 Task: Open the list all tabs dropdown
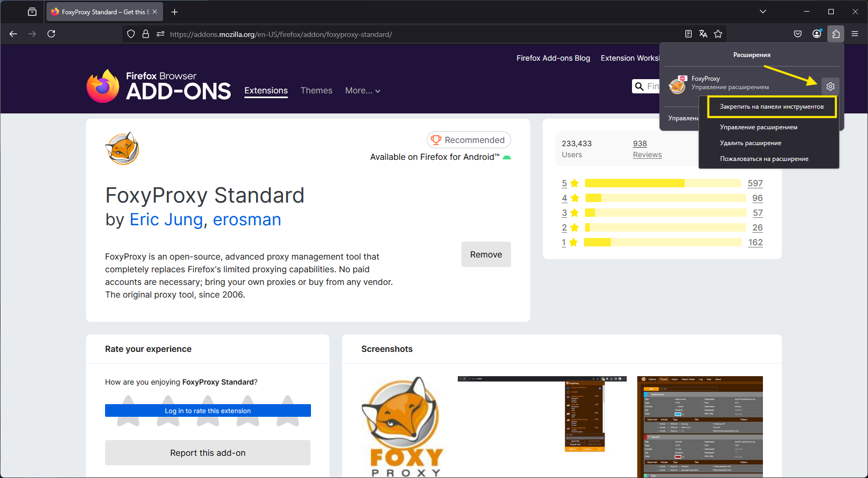(762, 12)
